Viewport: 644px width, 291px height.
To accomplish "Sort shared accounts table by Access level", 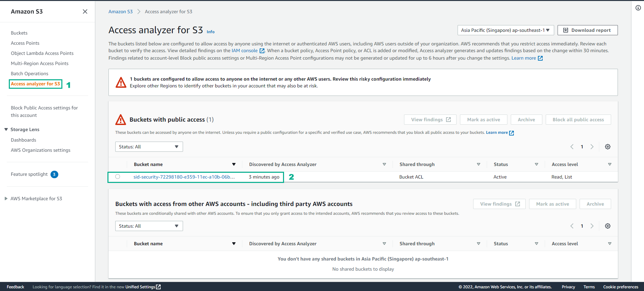I will tap(610, 244).
